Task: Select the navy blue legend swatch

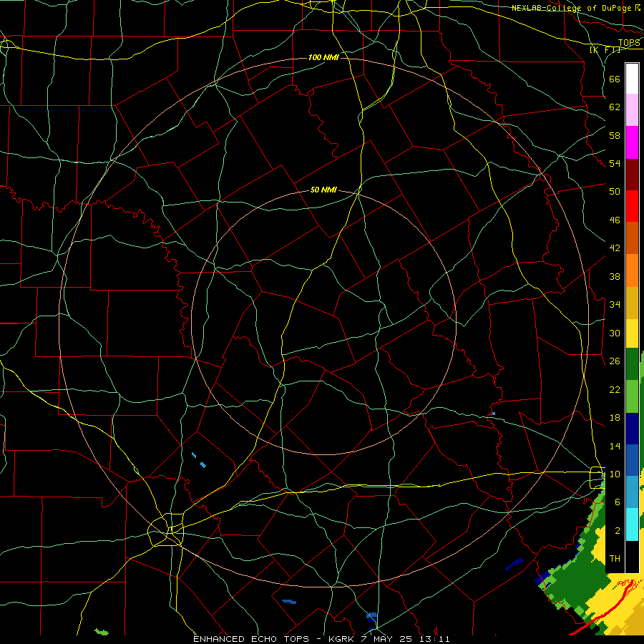Action: [632, 429]
